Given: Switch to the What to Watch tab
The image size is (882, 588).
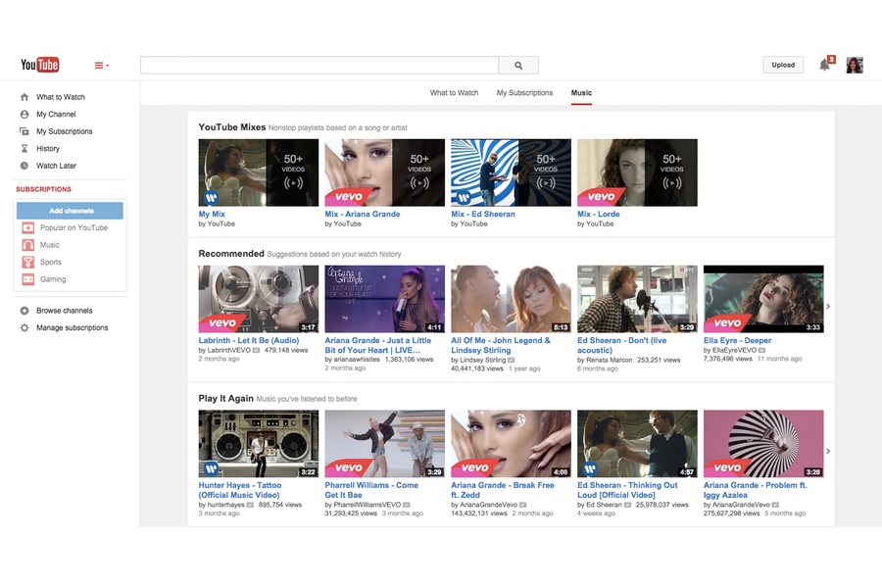Looking at the screenshot, I should [454, 93].
